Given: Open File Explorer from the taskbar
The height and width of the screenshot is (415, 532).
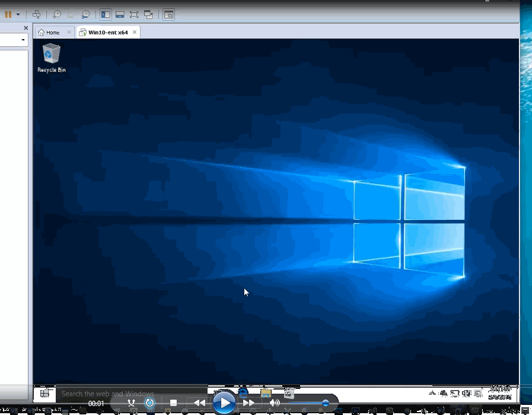Looking at the screenshot, I should 265,392.
